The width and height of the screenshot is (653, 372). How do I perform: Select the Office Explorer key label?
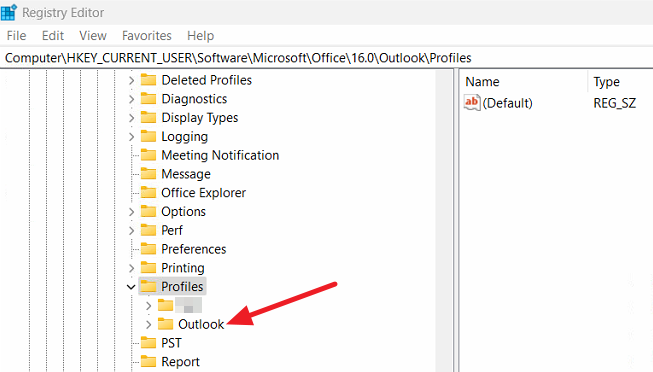tap(204, 193)
